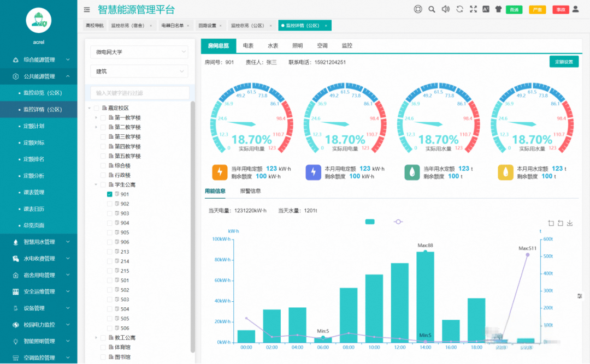Click the search magnifier icon in header
590x364 pixels.
pyautogui.click(x=432, y=9)
